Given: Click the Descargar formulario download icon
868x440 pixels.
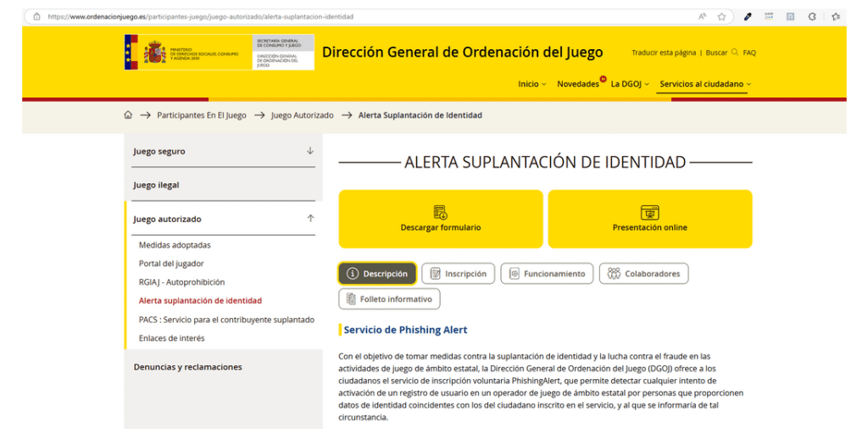Looking at the screenshot, I should 440,212.
